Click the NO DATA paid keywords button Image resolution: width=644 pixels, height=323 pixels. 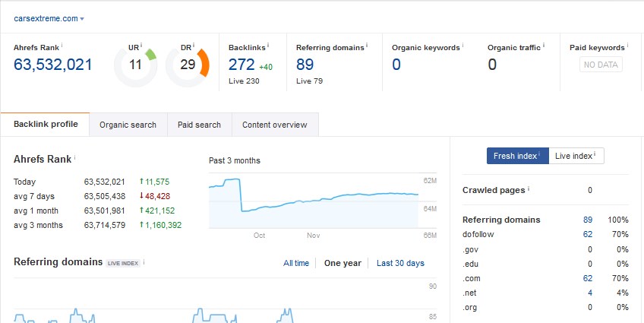coord(601,65)
